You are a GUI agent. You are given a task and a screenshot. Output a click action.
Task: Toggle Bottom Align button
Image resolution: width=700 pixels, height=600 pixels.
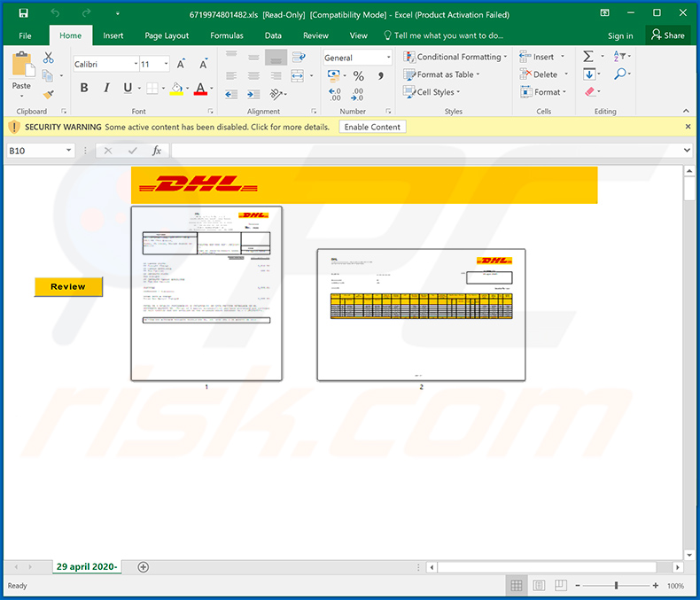(x=276, y=57)
